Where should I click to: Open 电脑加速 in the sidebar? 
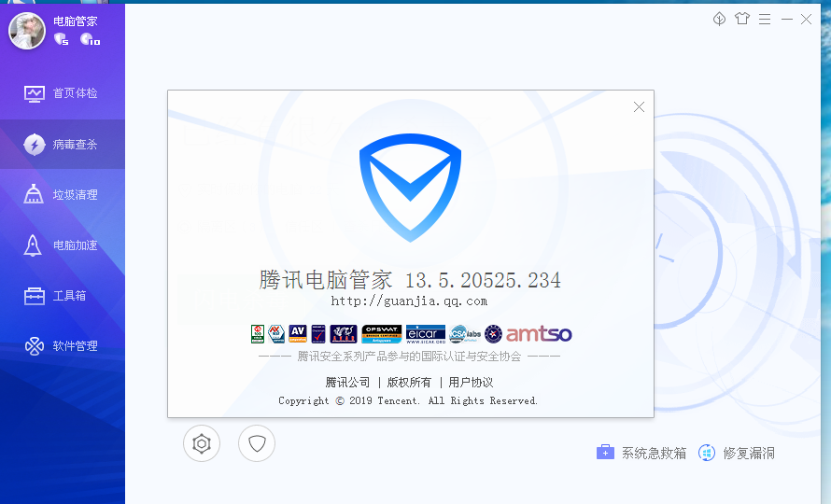click(x=62, y=245)
